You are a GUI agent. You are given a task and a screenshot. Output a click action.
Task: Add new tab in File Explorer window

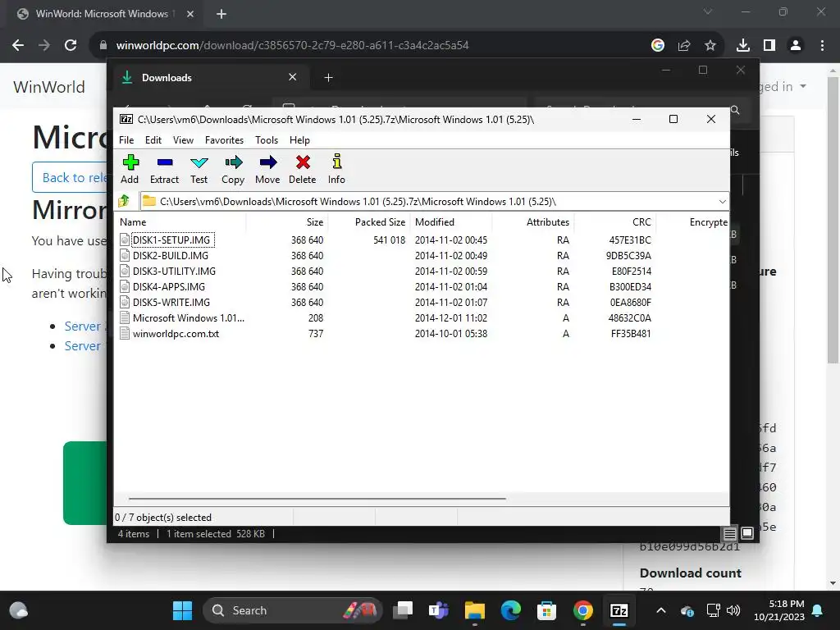(328, 78)
